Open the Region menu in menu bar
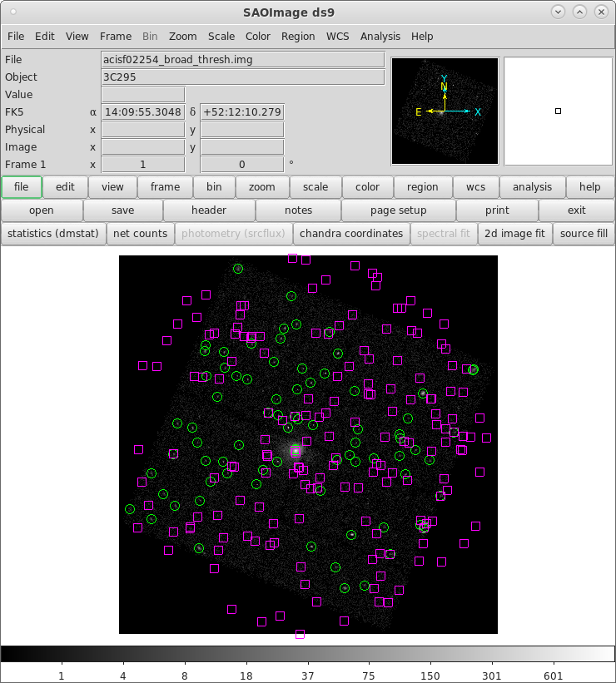Image resolution: width=616 pixels, height=683 pixels. pos(298,37)
